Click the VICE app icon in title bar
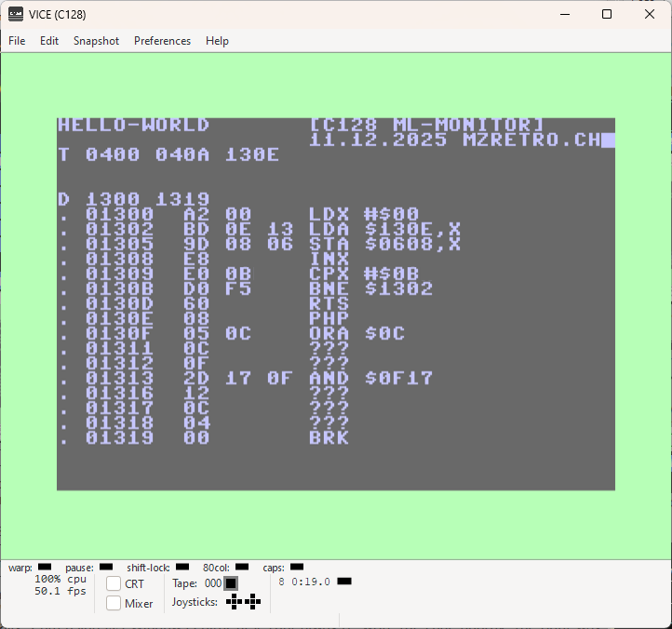 coord(16,14)
